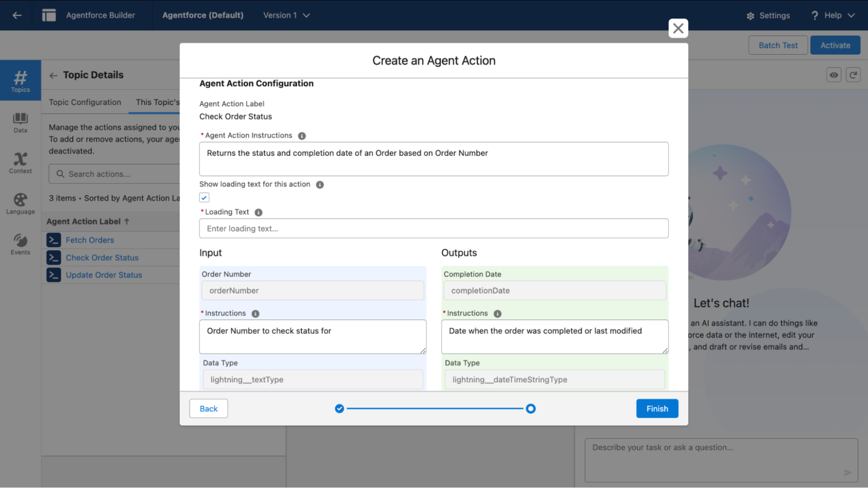This screenshot has width=868, height=488.
Task: Click the completed first step indicator
Action: pos(339,408)
